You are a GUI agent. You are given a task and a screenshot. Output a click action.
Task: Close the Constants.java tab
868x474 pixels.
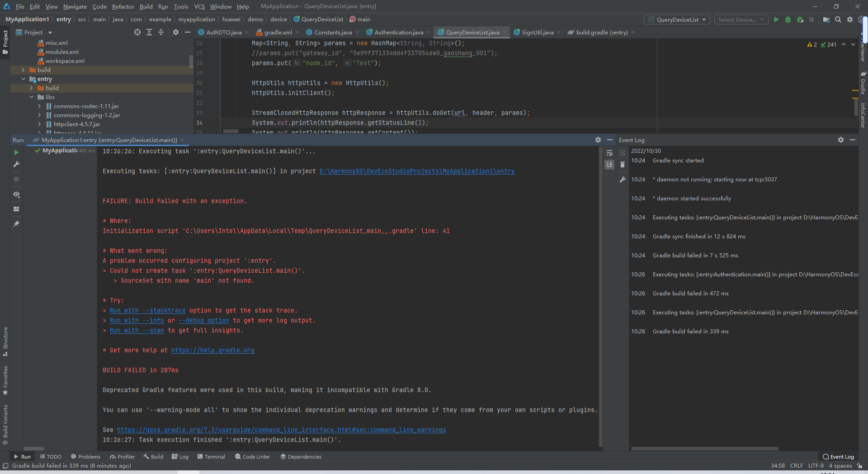tap(357, 32)
